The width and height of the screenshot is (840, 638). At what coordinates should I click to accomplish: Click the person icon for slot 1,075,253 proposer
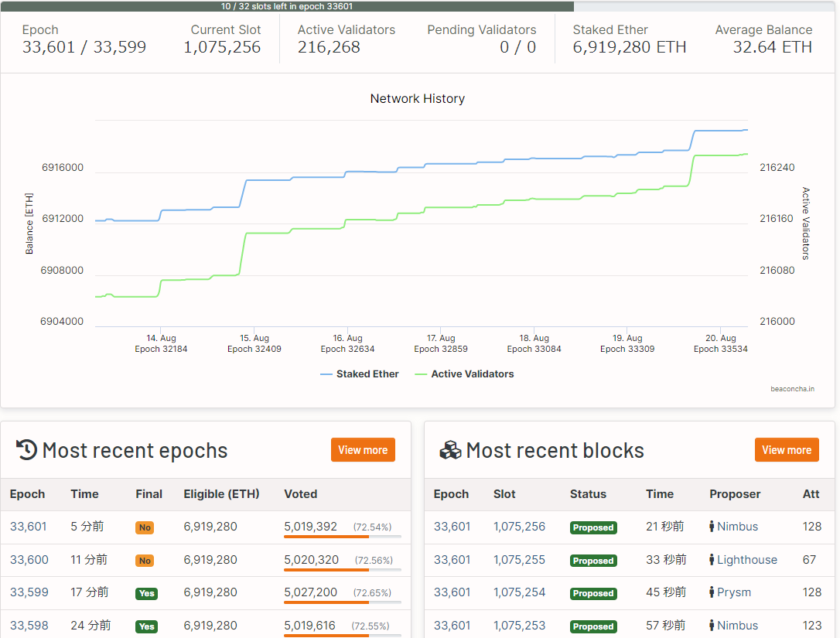pos(712,626)
